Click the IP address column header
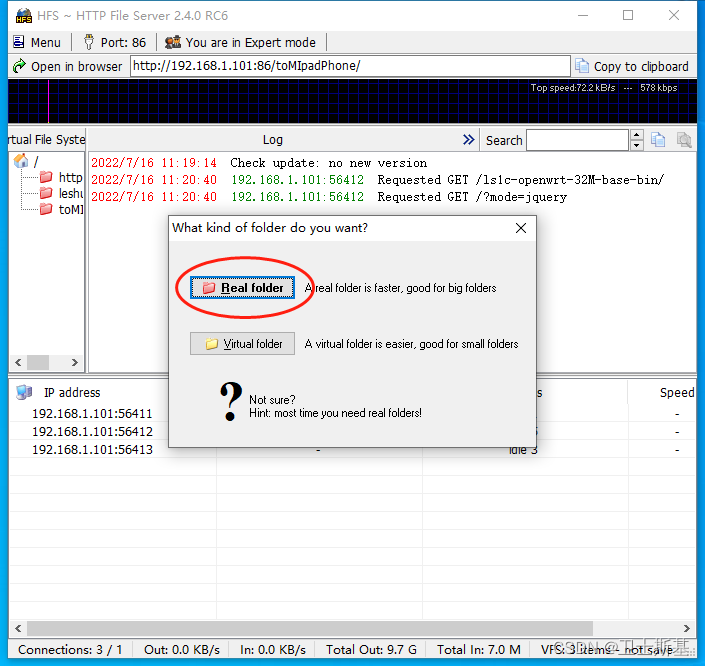The width and height of the screenshot is (705, 666). (72, 393)
